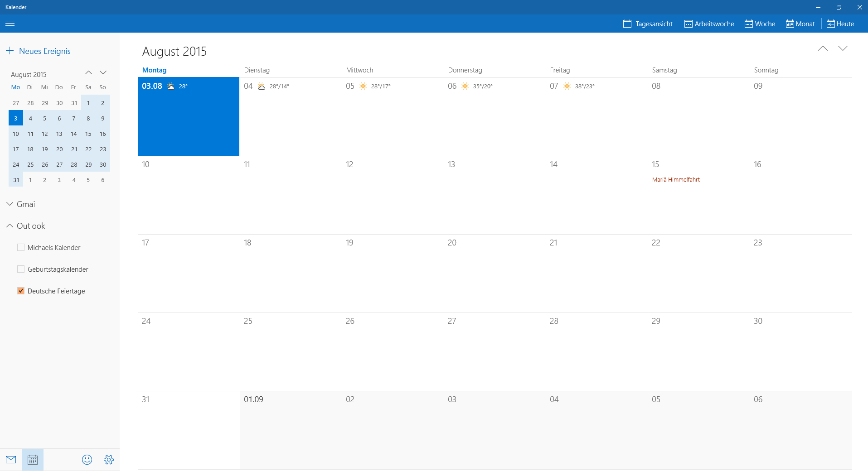Enable the Michaels Kalender checkbox
The image size is (868, 471).
coord(21,247)
